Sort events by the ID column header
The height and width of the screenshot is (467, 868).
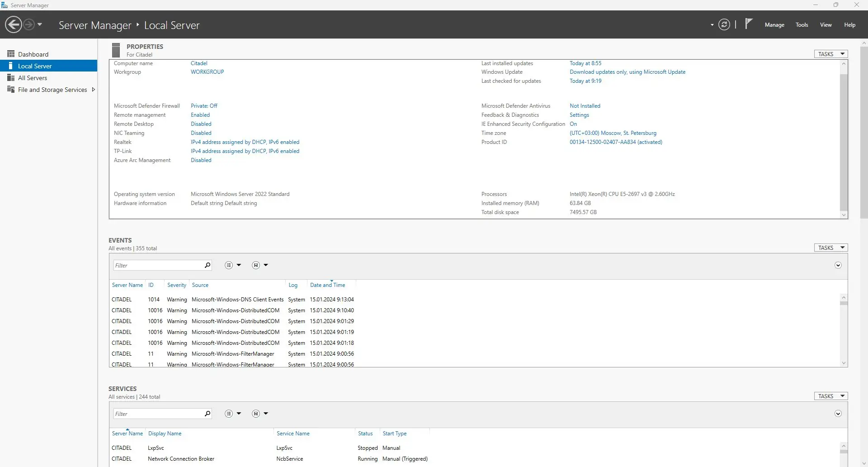click(x=151, y=285)
